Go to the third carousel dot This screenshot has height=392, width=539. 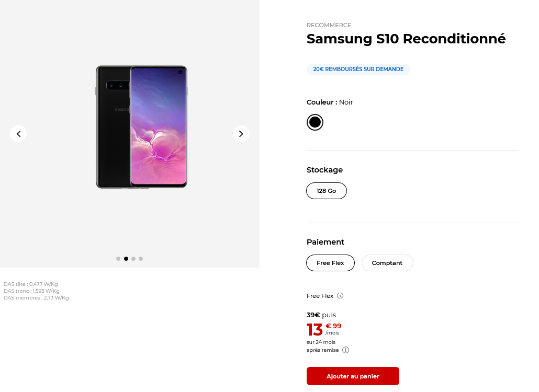pos(133,259)
